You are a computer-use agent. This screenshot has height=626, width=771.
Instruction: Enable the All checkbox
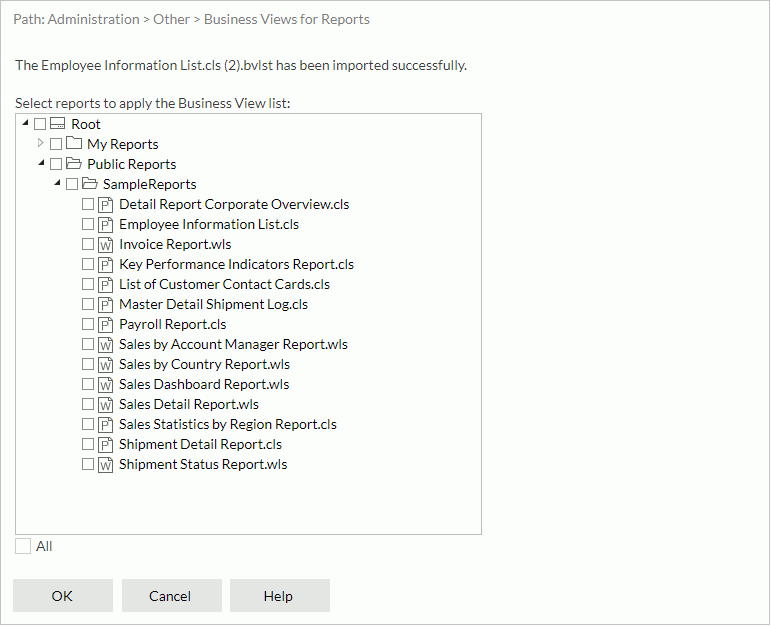[x=23, y=546]
